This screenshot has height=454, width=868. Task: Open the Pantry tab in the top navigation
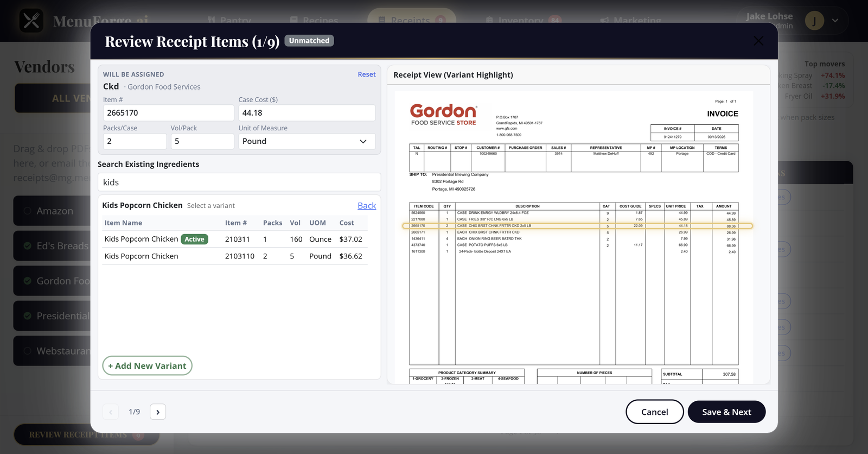tap(229, 21)
